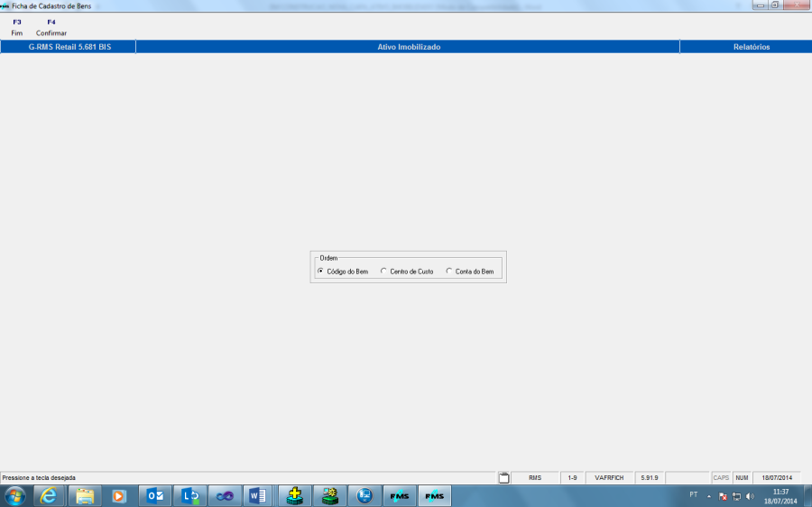Open Windows Media Player from taskbar
812x507 pixels.
(x=119, y=496)
